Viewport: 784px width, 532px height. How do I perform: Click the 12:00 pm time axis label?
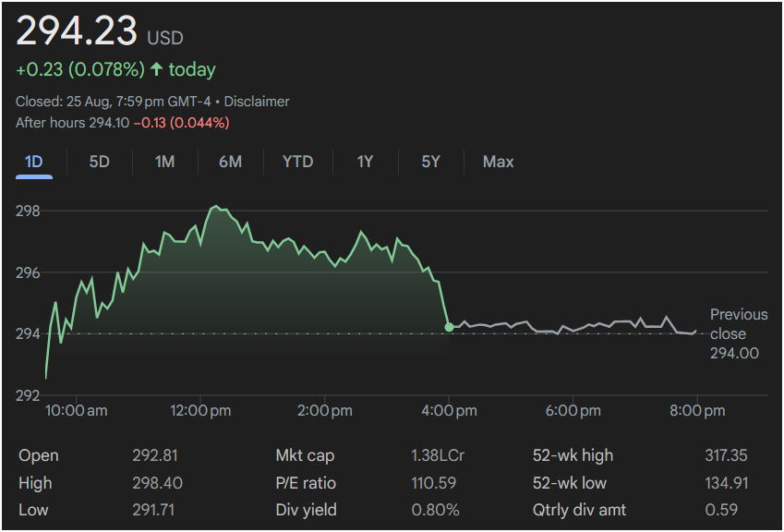[x=201, y=410]
